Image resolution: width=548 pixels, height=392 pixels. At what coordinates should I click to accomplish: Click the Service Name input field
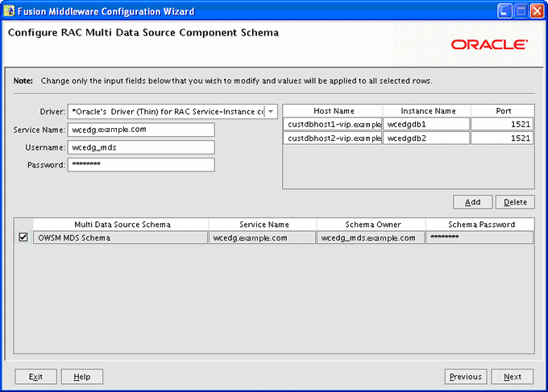[x=141, y=130]
